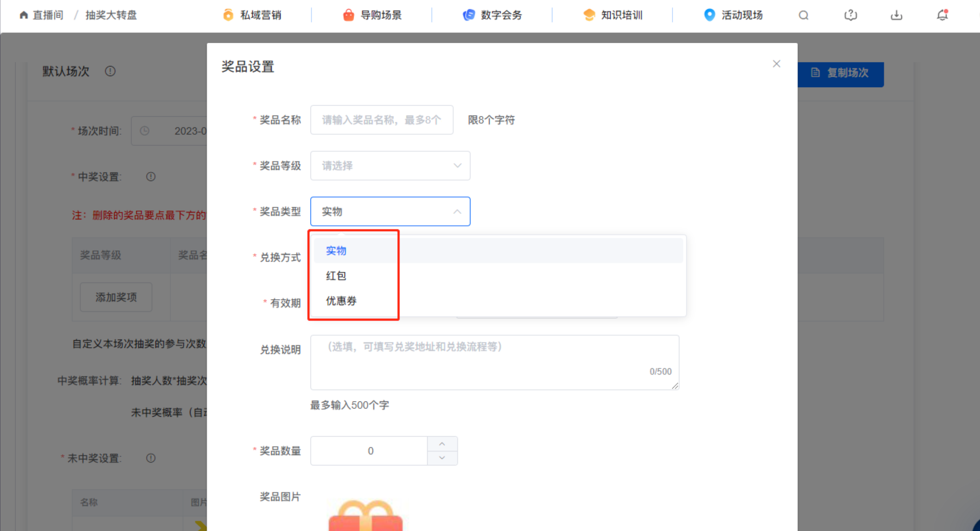The height and width of the screenshot is (531, 980).
Task: Increase 奖品数量 with the up arrow
Action: [x=442, y=444]
